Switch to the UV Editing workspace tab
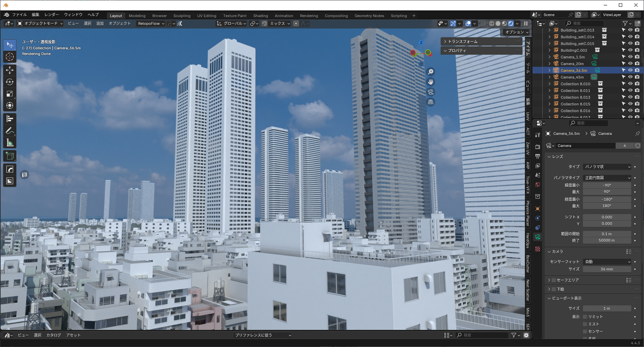 (x=207, y=16)
